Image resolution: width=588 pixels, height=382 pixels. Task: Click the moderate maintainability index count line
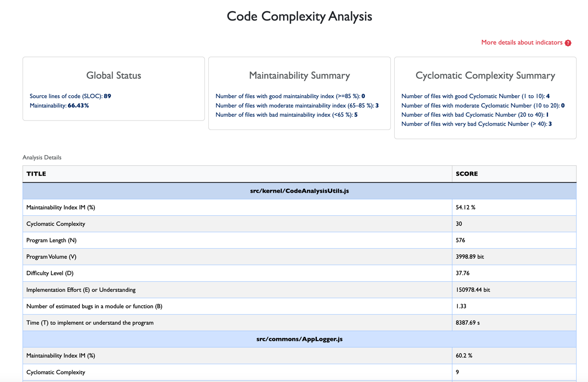[297, 106]
